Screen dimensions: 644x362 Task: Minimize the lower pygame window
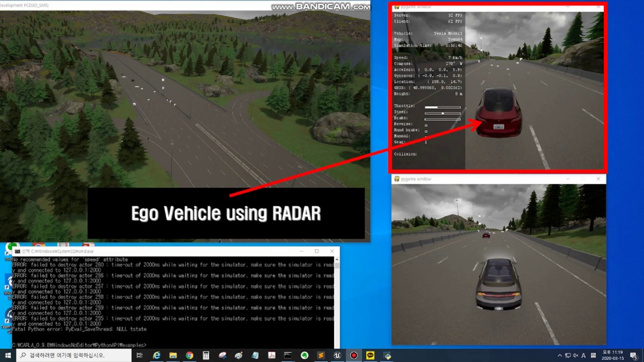click(568, 178)
